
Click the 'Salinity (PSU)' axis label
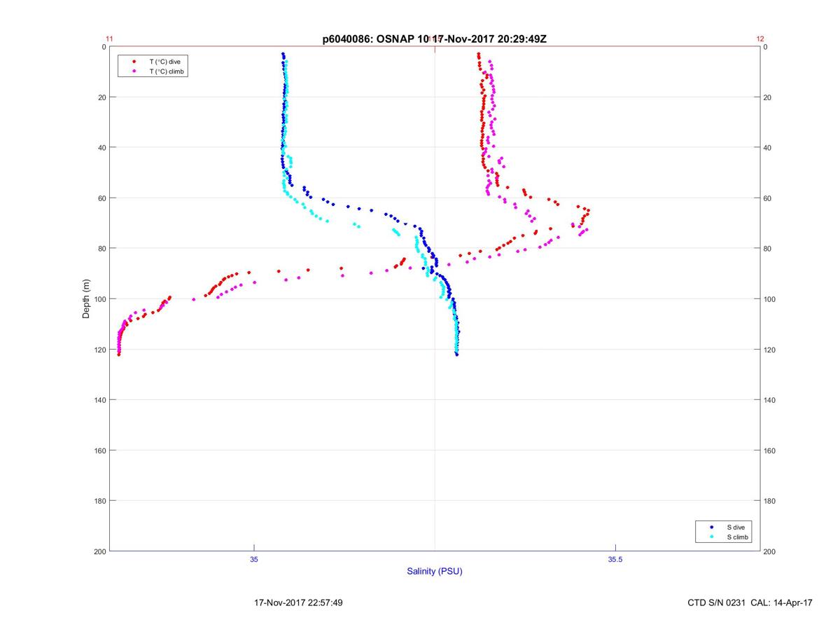pyautogui.click(x=435, y=572)
